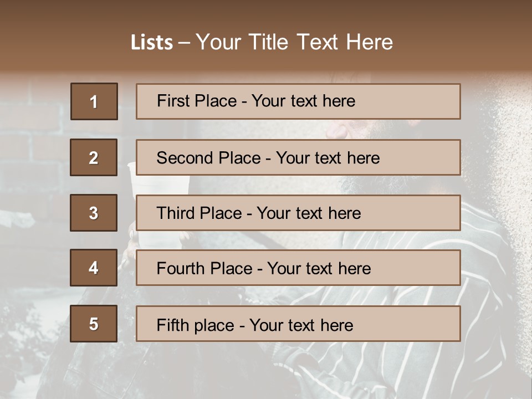Click the Fifth place text bar

298,324
